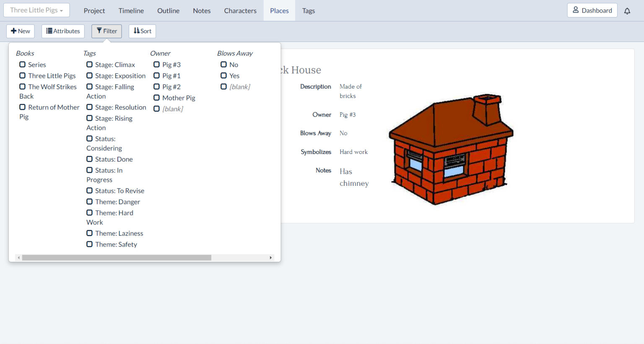Check the Blows Away Yes checkbox
The width and height of the screenshot is (644, 344).
(x=223, y=75)
